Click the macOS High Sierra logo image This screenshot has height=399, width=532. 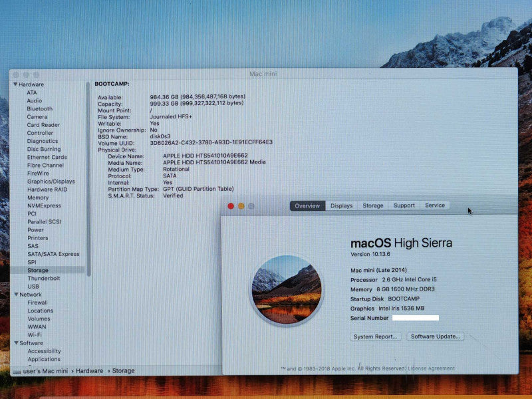[x=287, y=290]
